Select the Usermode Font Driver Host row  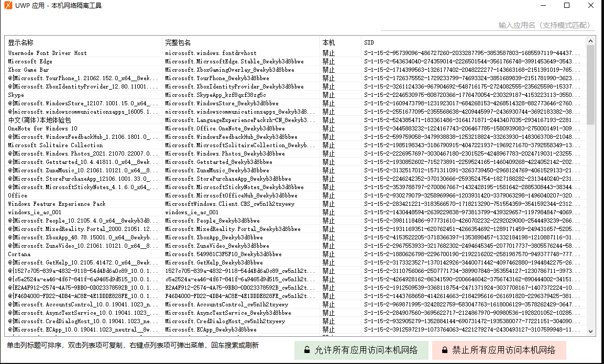tap(295, 53)
